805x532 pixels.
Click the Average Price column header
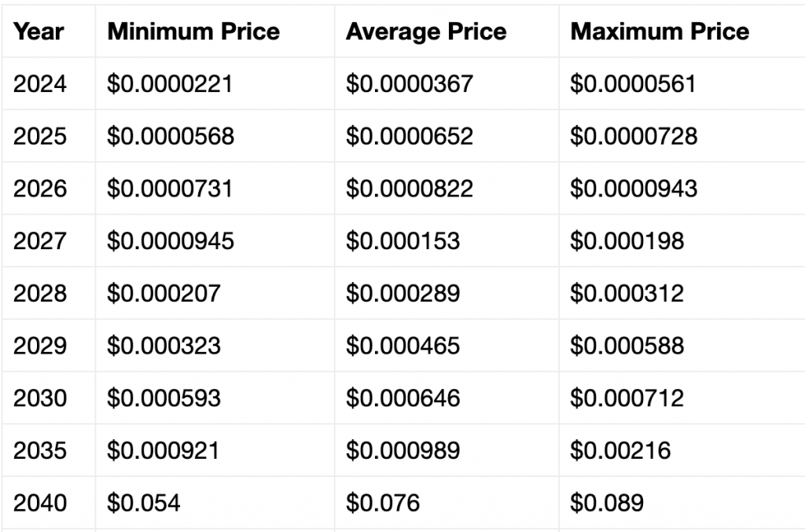point(426,31)
